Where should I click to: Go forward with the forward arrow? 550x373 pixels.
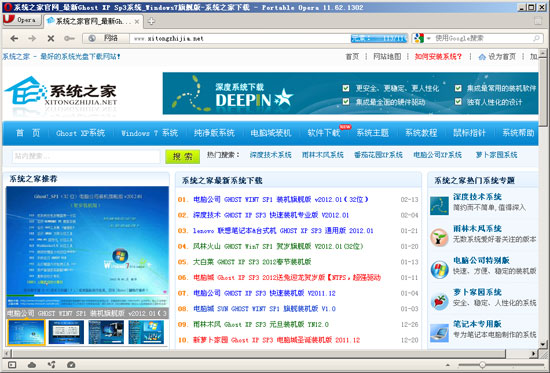pos(32,38)
